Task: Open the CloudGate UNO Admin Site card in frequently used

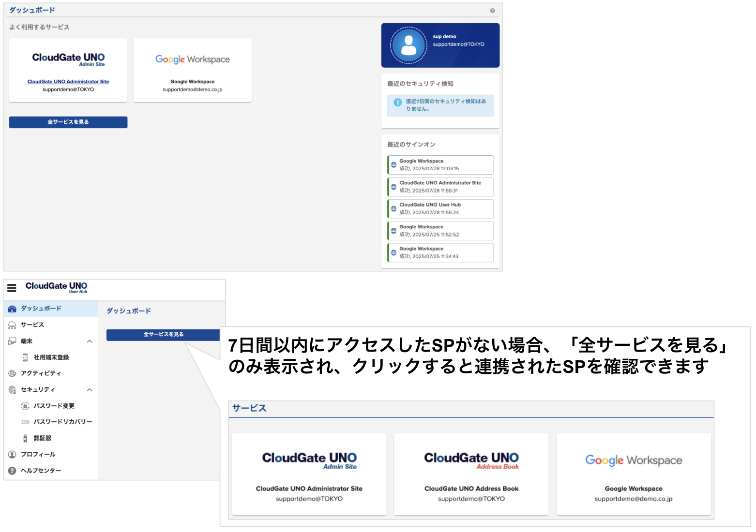Action: 68,70
